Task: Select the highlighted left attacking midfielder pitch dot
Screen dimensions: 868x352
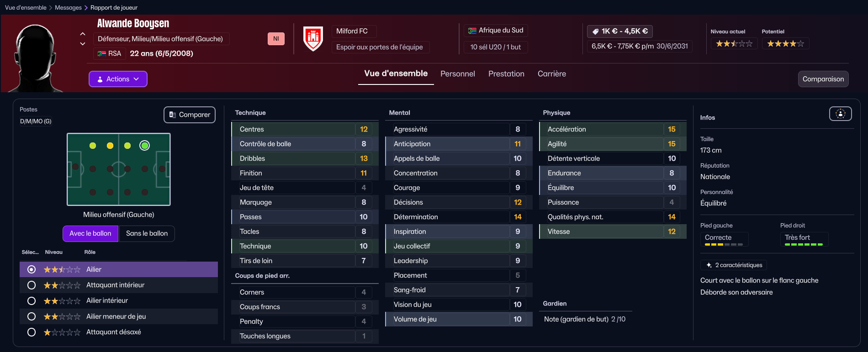Action: click(145, 146)
